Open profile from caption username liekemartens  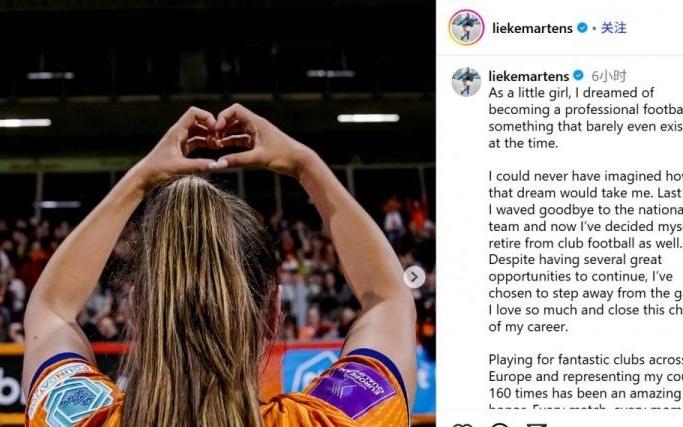529,76
